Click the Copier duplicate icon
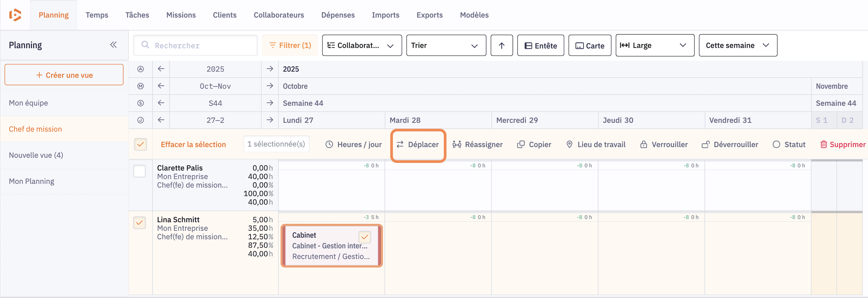 521,144
